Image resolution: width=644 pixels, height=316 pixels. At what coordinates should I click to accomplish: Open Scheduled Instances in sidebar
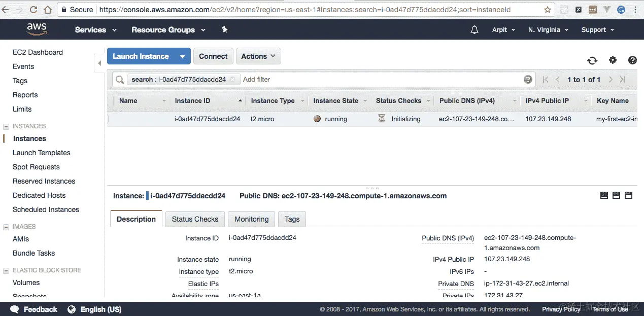pos(46,209)
